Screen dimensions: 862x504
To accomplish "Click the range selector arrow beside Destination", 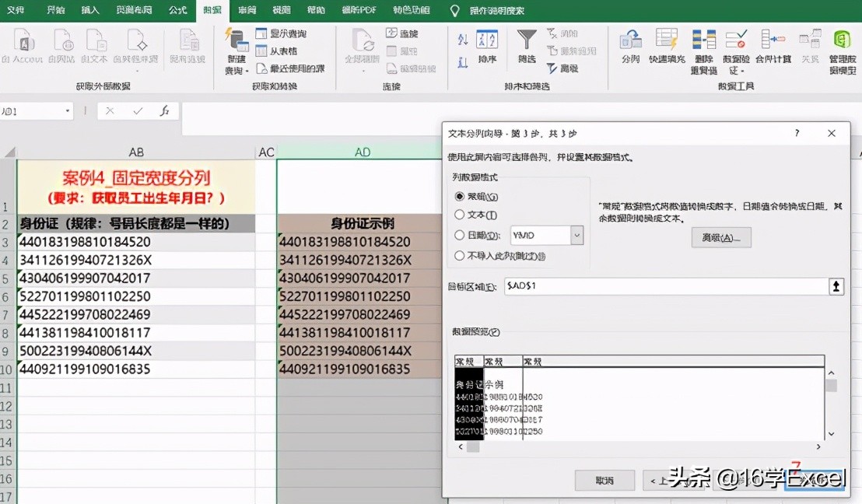I will pyautogui.click(x=836, y=286).
